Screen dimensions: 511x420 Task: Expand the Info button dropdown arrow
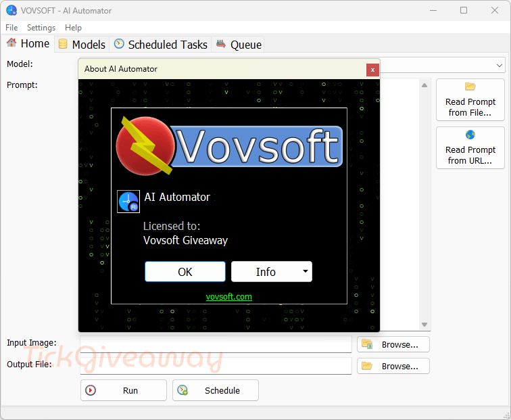point(306,271)
